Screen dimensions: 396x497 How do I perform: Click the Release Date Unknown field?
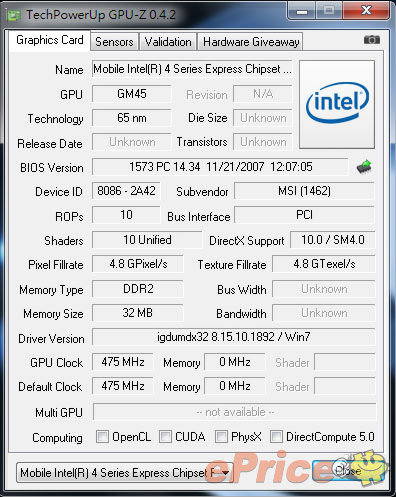132,142
